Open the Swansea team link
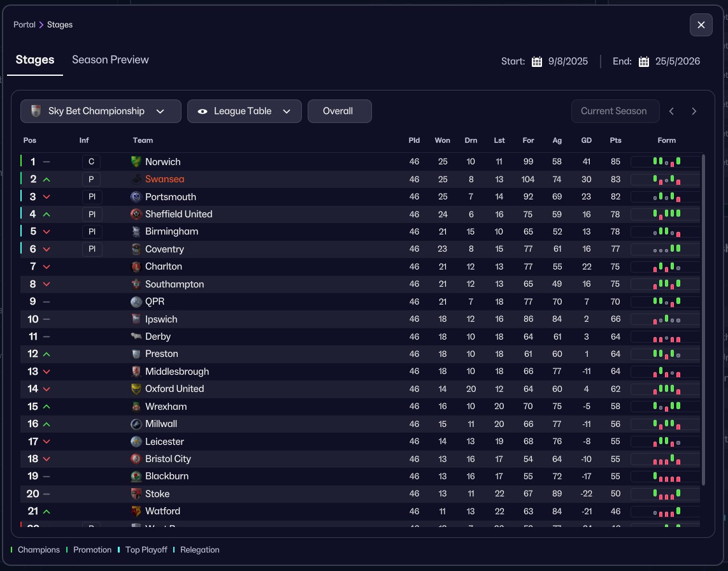 point(164,179)
